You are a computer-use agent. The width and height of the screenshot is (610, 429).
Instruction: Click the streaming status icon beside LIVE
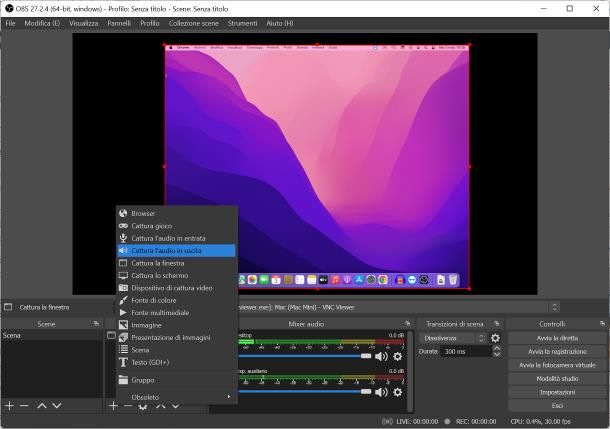click(387, 421)
